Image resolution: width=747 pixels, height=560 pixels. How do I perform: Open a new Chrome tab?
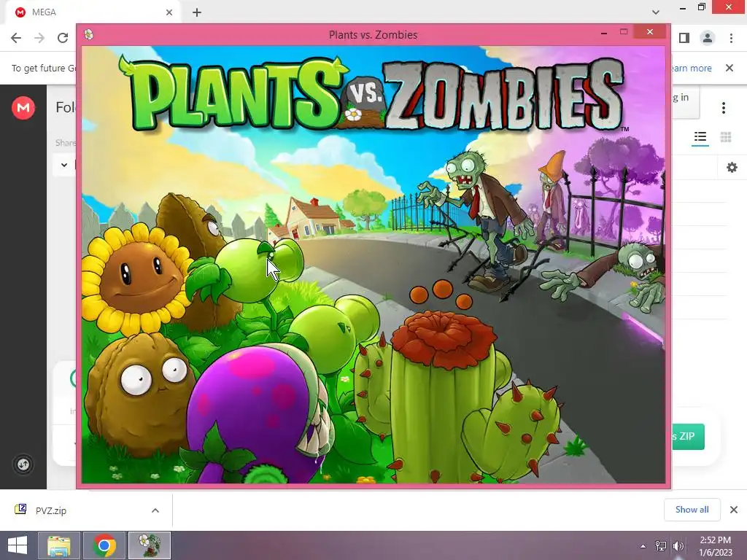tap(197, 12)
